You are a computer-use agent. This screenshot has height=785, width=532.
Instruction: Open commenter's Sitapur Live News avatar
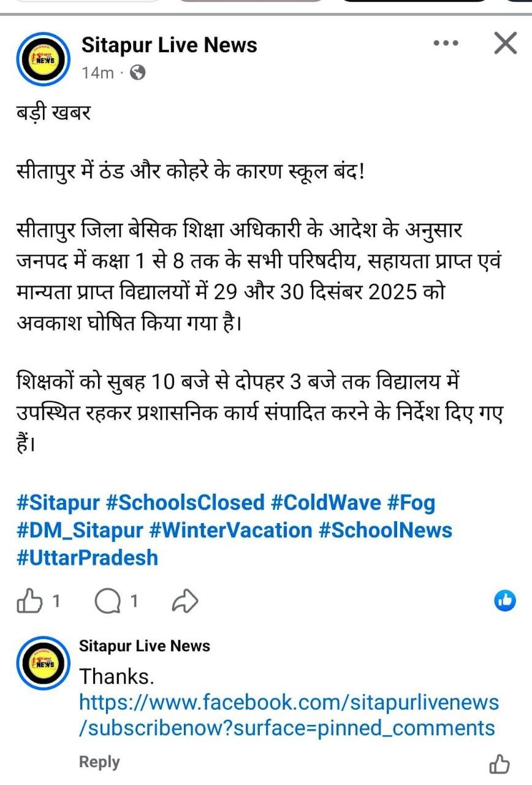point(44,663)
